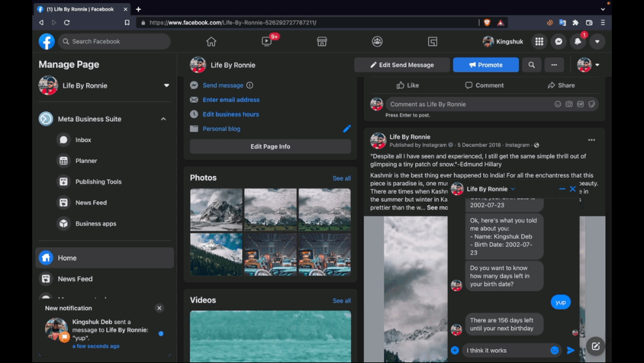
Task: Click the info icon next to Send message
Action: click(250, 85)
